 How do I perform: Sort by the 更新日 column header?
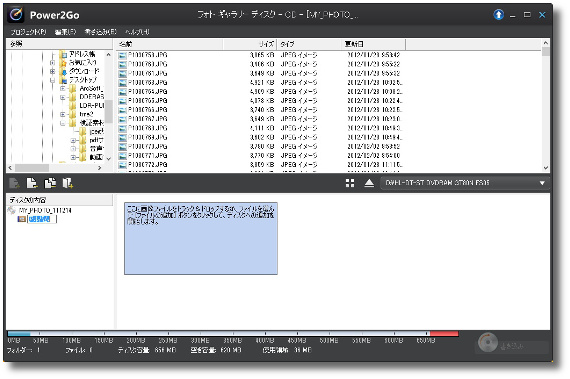click(373, 44)
